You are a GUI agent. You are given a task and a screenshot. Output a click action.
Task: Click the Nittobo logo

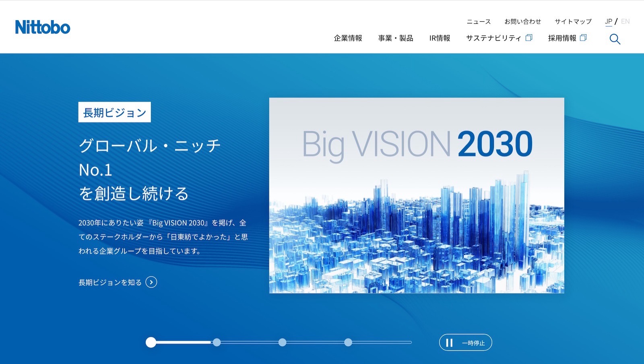pos(43,27)
